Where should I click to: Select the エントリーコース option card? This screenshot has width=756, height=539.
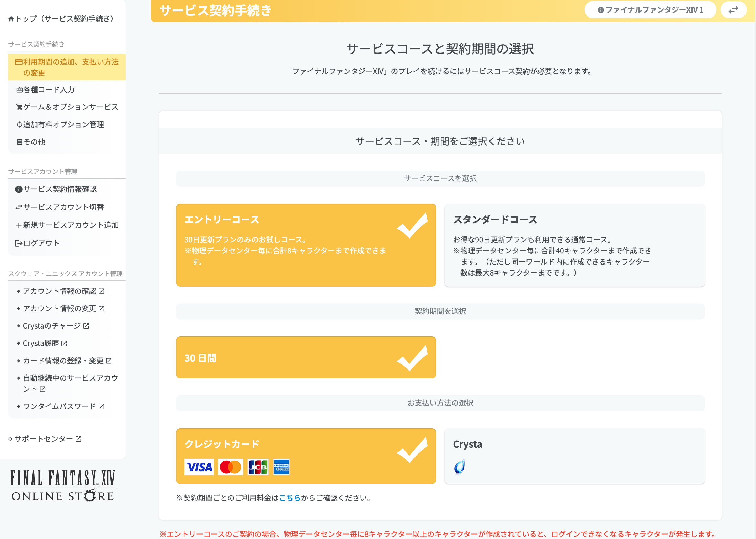tap(306, 245)
